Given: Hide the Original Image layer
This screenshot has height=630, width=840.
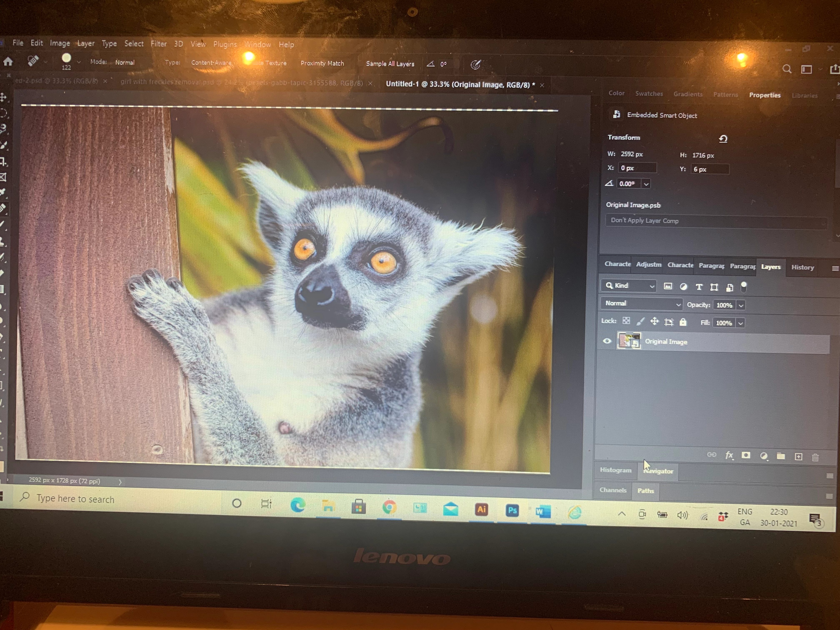Looking at the screenshot, I should [x=607, y=341].
